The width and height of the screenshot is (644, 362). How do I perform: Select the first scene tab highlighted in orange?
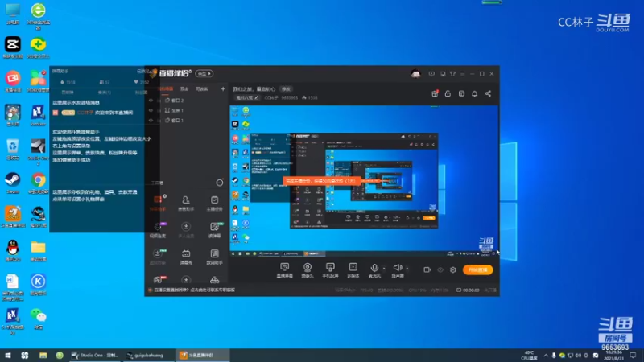[x=166, y=88]
